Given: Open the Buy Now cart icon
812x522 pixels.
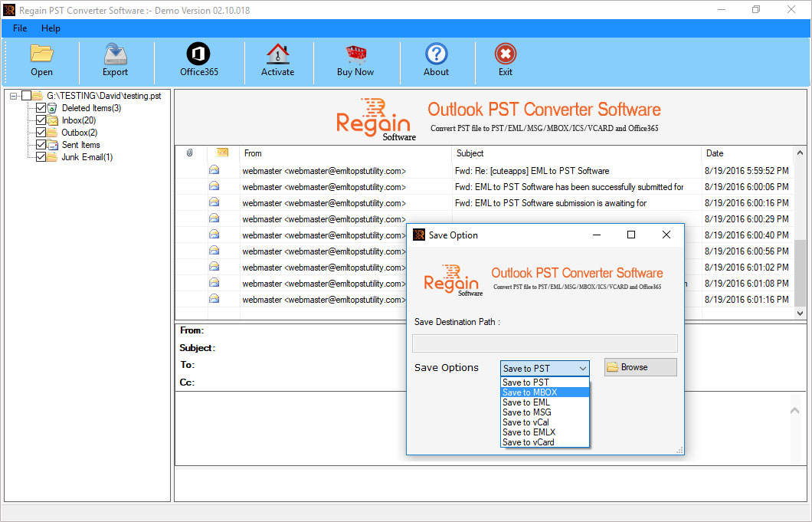Looking at the screenshot, I should click(x=355, y=54).
